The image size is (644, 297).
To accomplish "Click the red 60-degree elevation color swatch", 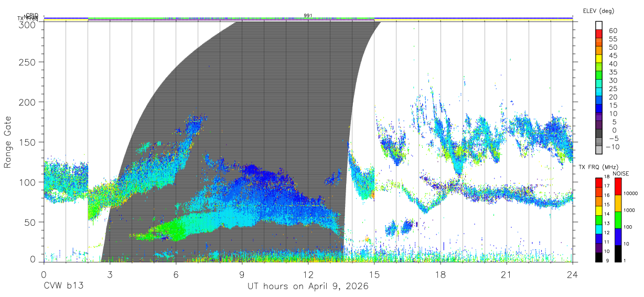I will coord(599,34).
